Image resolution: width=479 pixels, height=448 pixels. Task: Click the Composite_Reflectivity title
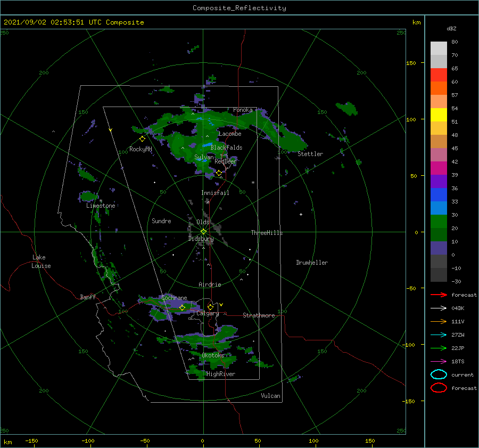[239, 8]
